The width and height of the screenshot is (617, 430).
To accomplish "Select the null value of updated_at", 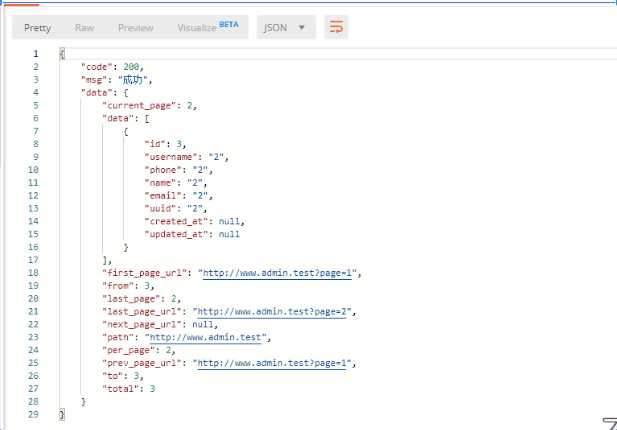I will coord(229,234).
